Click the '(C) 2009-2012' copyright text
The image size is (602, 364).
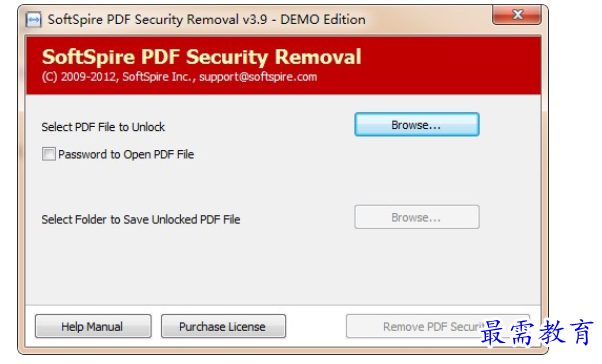(79, 77)
